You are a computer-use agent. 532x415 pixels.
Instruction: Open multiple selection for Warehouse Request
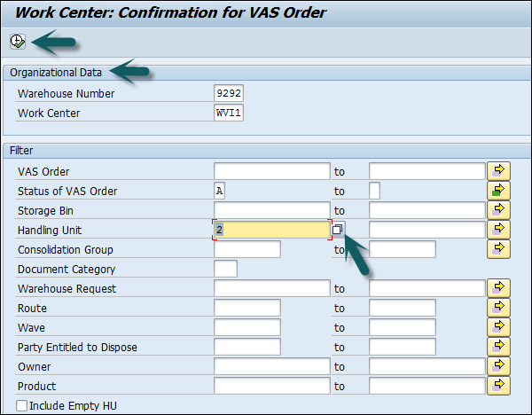click(x=500, y=288)
